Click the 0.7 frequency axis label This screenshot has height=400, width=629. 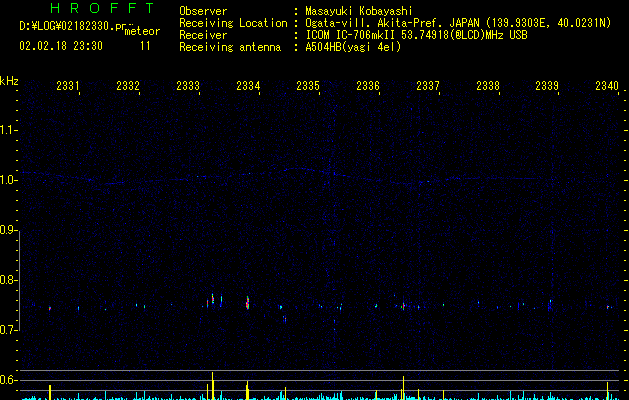tap(8, 330)
